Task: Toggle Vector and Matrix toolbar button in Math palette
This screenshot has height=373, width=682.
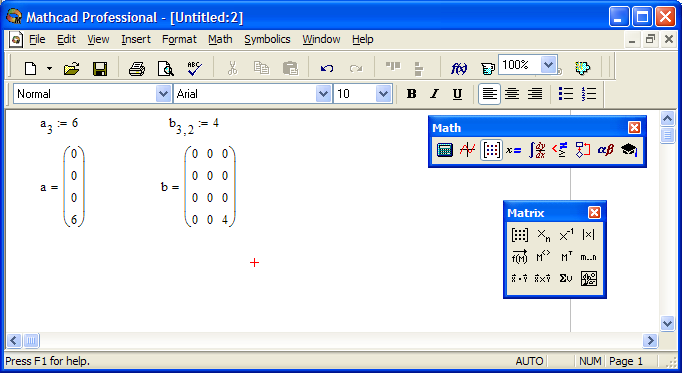Action: click(x=491, y=150)
